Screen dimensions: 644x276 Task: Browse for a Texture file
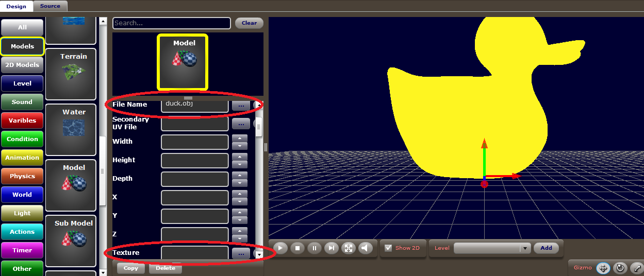241,253
